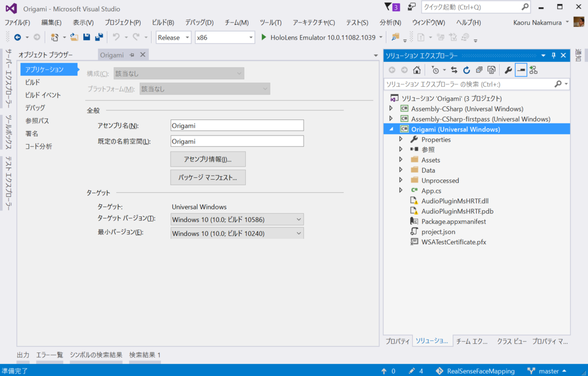The image size is (588, 376).
Task: Click the RealSenseFaceMapping repository status item
Action: click(475, 371)
